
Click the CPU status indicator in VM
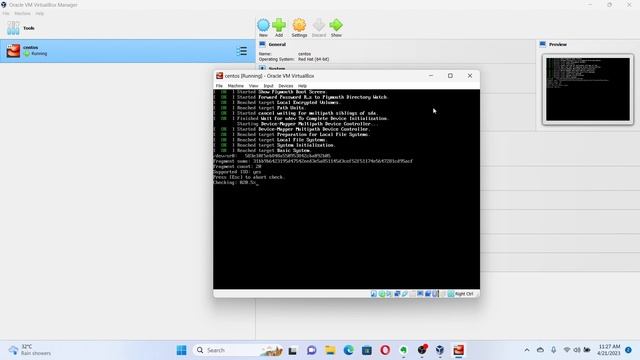[x=436, y=294]
